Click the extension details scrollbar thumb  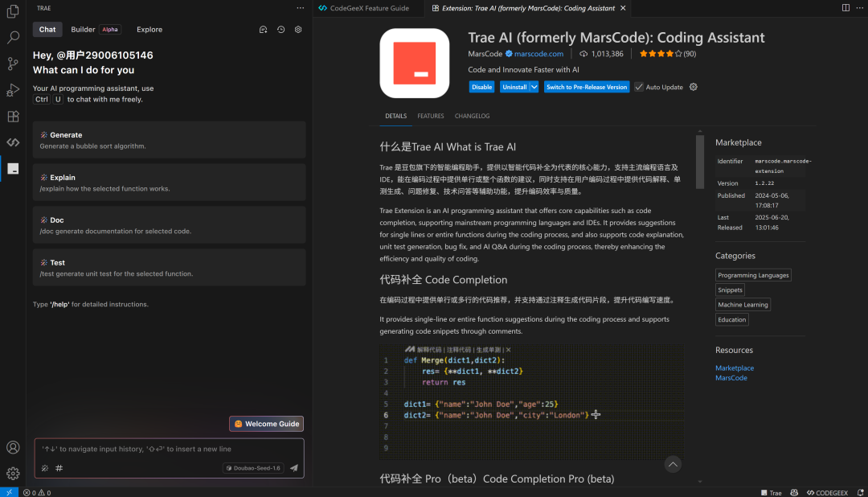click(x=700, y=161)
